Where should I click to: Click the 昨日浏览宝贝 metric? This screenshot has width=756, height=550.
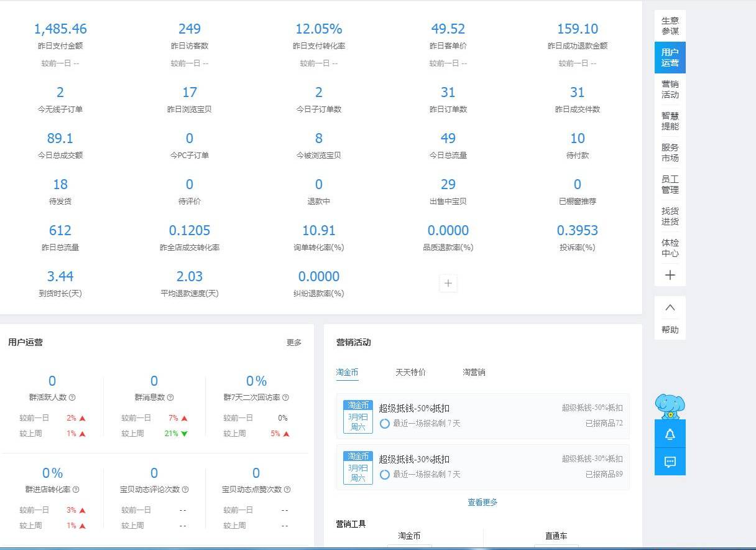click(x=190, y=100)
